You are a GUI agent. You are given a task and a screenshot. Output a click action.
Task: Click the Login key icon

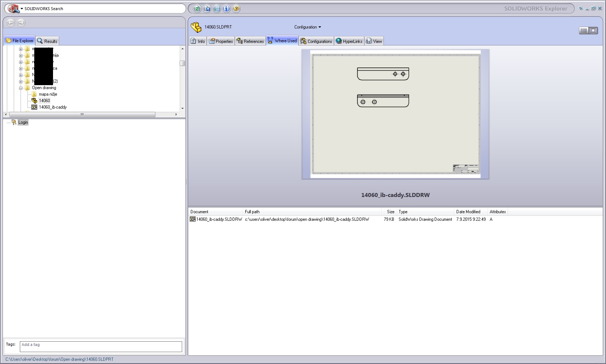14,122
